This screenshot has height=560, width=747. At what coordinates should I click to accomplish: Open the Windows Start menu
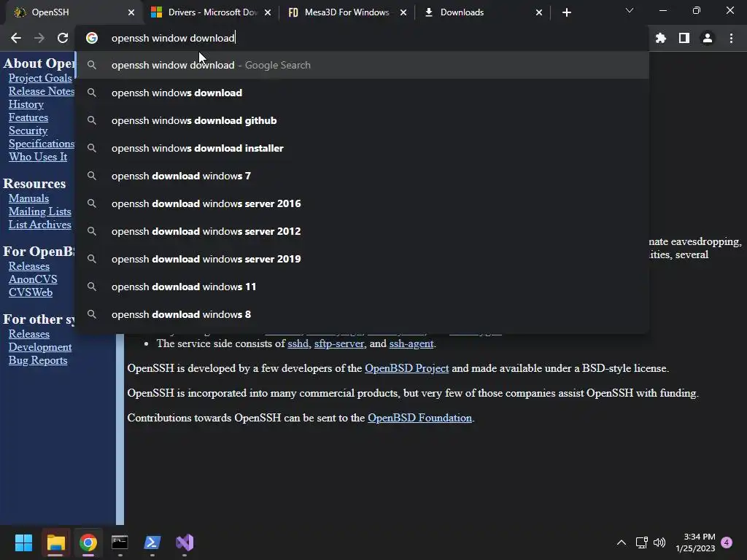pyautogui.click(x=23, y=542)
